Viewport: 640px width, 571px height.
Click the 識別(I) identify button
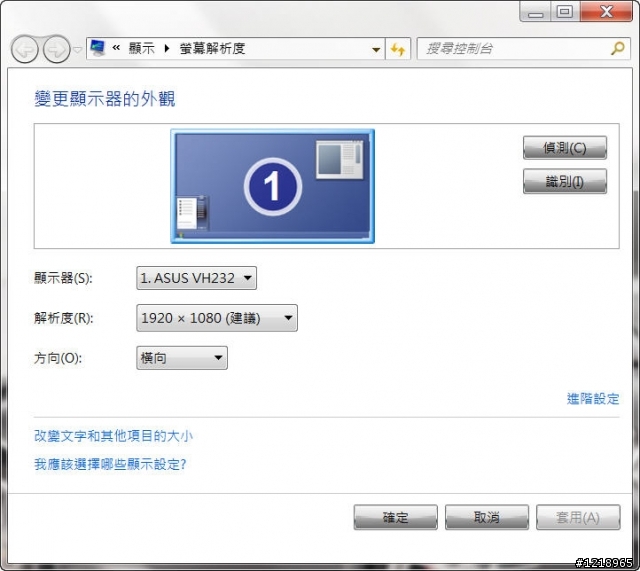[565, 181]
